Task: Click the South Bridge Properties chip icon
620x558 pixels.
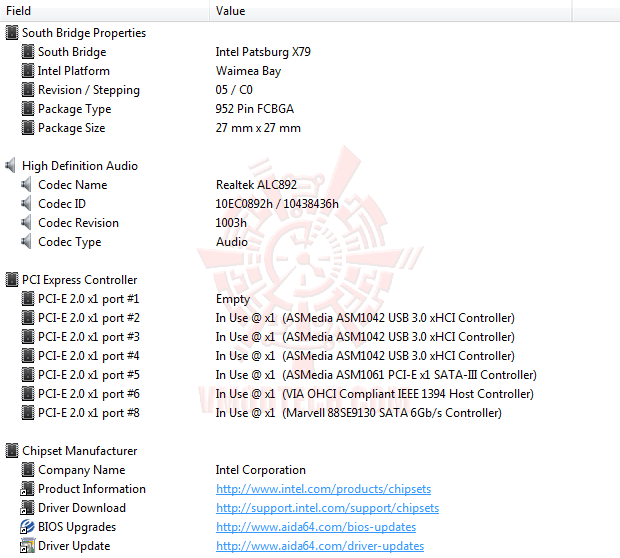Action: click(x=12, y=33)
